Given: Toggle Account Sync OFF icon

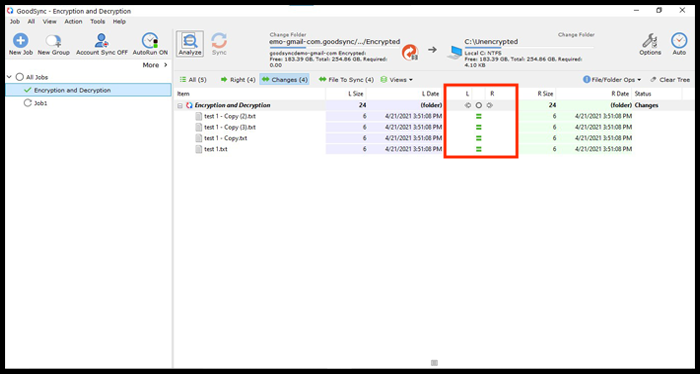Looking at the screenshot, I should click(x=102, y=41).
